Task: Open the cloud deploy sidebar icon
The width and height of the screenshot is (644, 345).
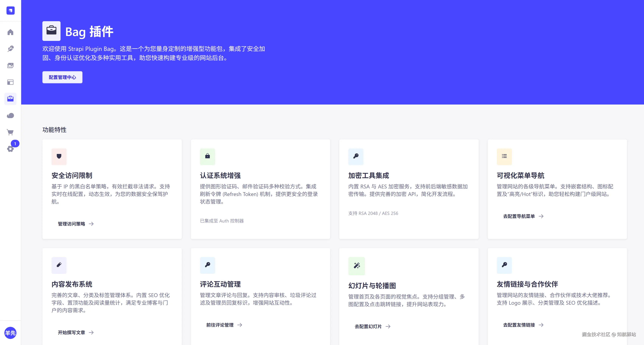Action: 10,116
